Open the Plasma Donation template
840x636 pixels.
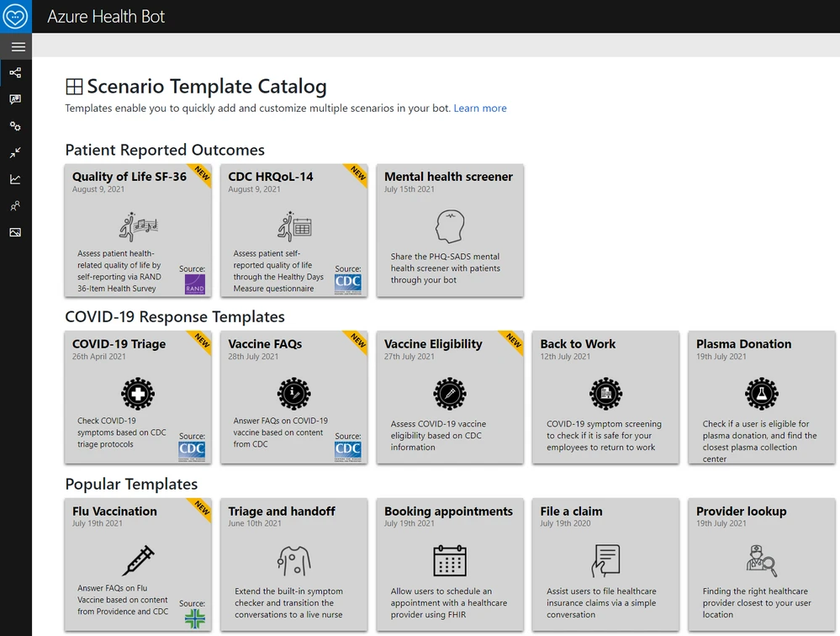pyautogui.click(x=761, y=397)
